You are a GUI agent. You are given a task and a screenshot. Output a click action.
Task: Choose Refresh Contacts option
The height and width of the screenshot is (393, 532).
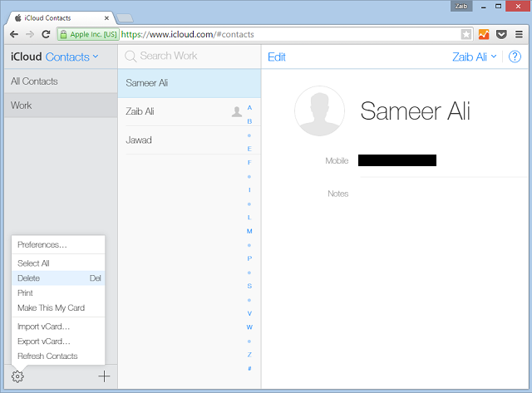pyautogui.click(x=58, y=356)
